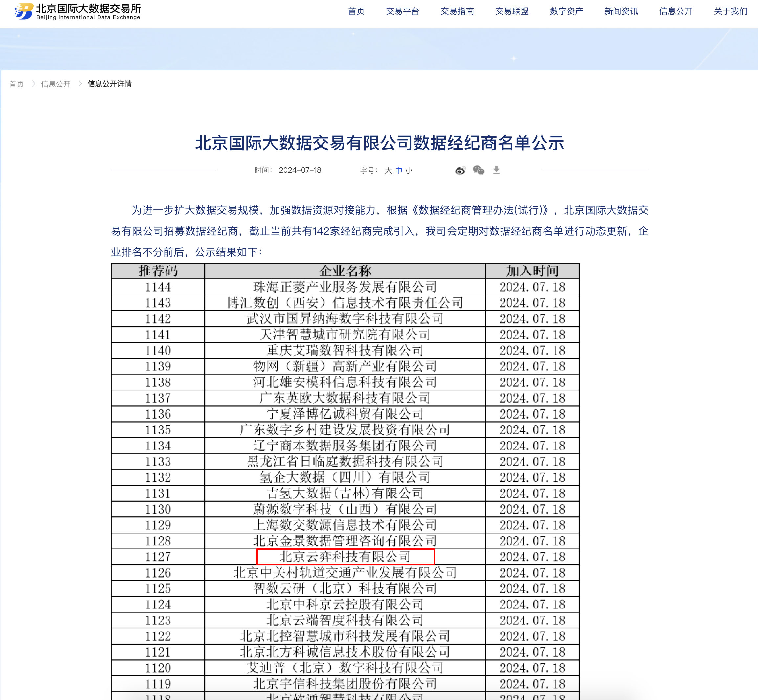Click 蔚源数字科技（山西）有限公司
758x700 pixels.
(345, 510)
